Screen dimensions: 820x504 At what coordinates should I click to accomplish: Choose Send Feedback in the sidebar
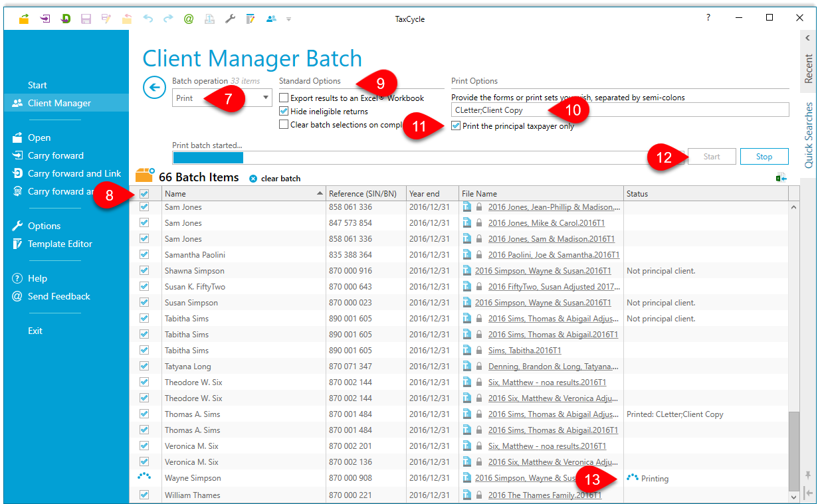58,296
